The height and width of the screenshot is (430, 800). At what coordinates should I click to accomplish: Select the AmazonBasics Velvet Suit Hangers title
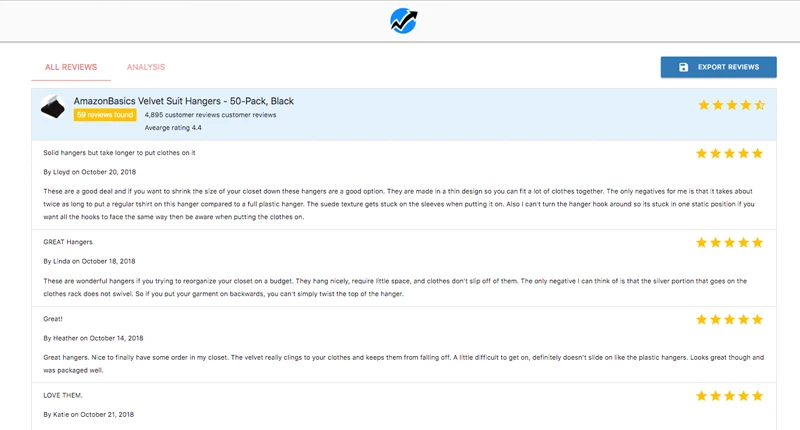coord(184,101)
